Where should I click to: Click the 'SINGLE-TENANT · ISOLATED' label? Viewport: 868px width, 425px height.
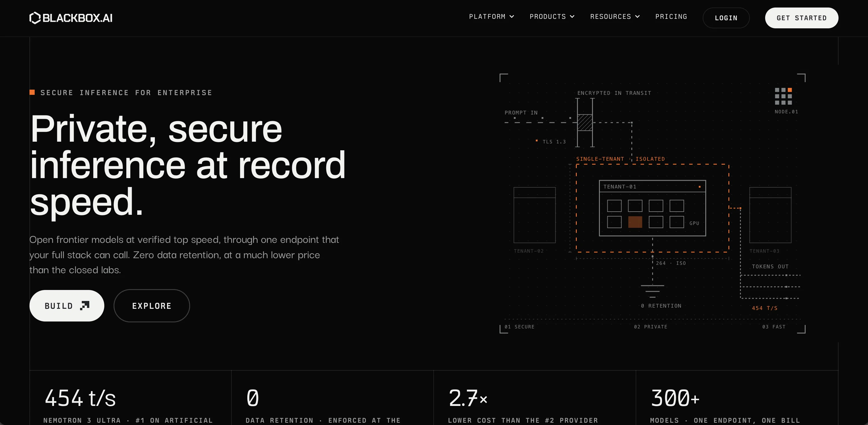(x=620, y=159)
